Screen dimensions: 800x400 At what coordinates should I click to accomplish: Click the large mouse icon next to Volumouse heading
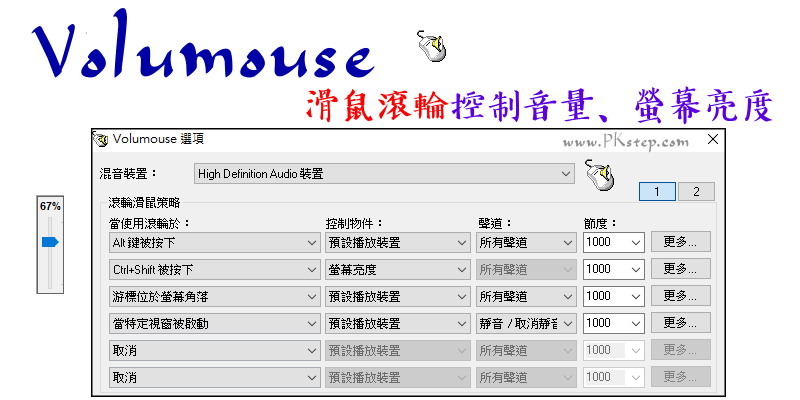click(432, 46)
